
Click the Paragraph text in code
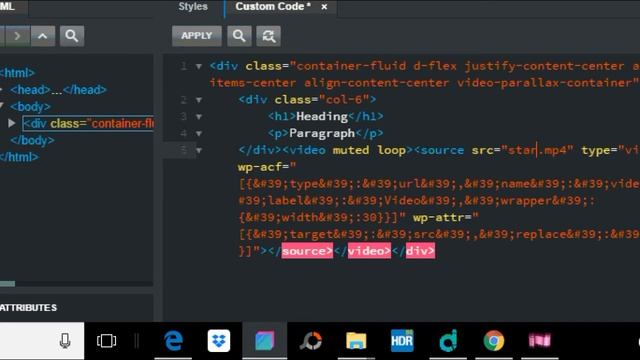322,133
